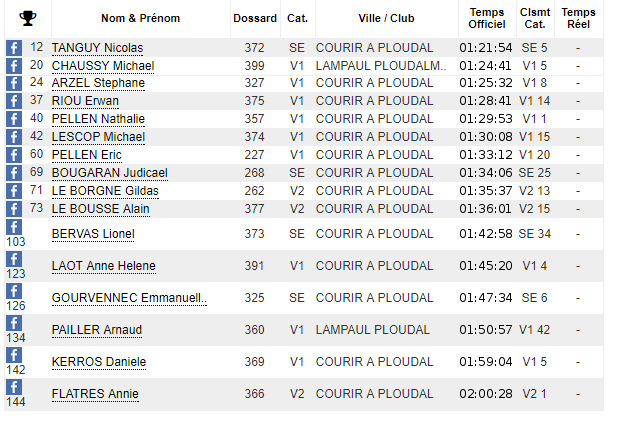Open runner profile TANGUY Nicolas
The image size is (626, 444).
(x=97, y=48)
